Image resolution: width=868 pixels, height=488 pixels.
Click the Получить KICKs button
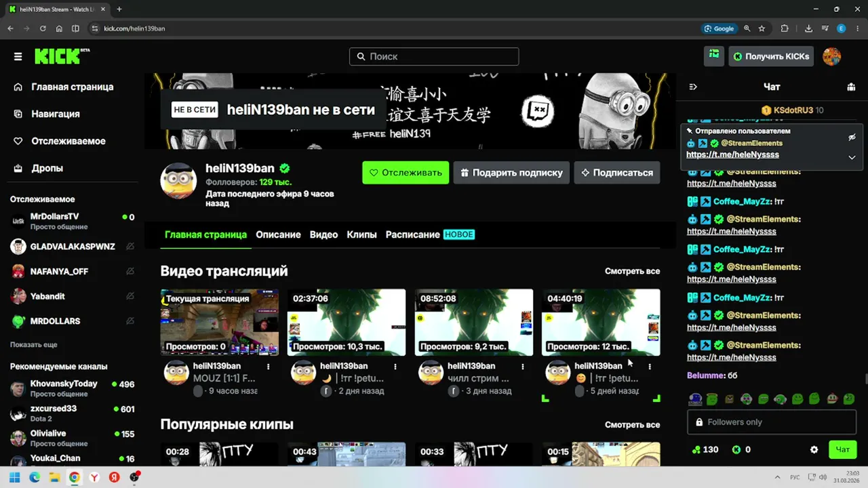(x=771, y=56)
